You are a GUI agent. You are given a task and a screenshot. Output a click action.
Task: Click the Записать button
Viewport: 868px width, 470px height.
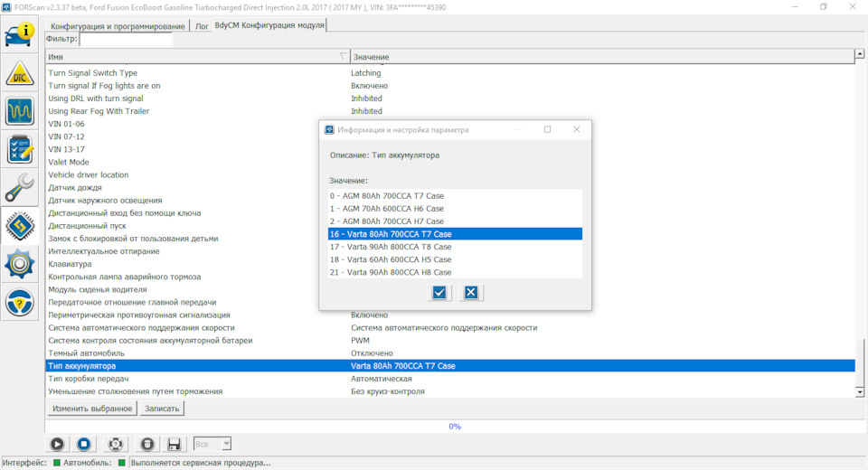[162, 409]
